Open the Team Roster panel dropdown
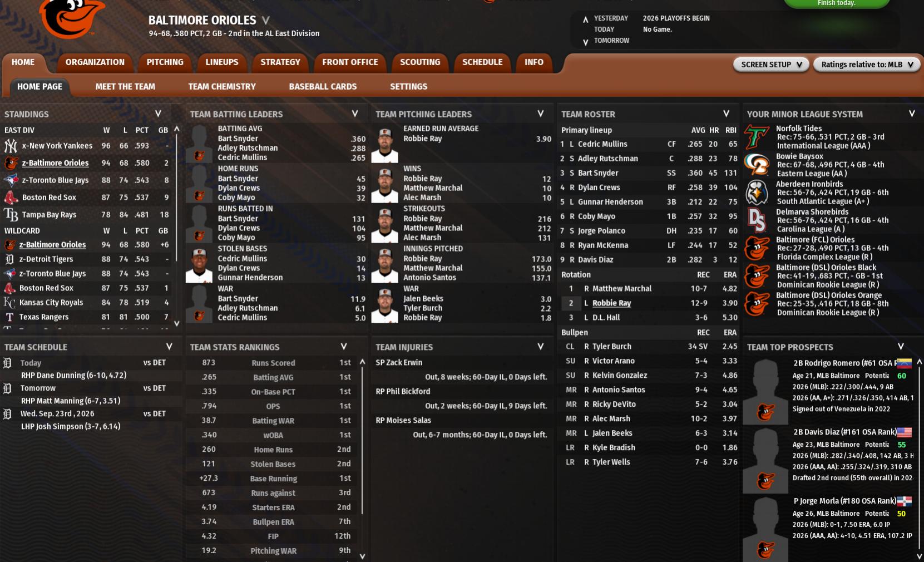The image size is (924, 562). [x=727, y=114]
